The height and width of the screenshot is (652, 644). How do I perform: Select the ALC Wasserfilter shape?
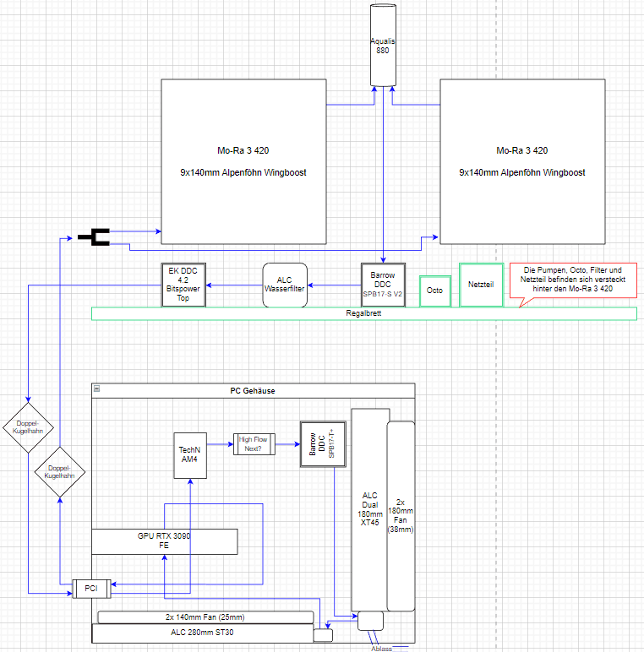coord(285,285)
